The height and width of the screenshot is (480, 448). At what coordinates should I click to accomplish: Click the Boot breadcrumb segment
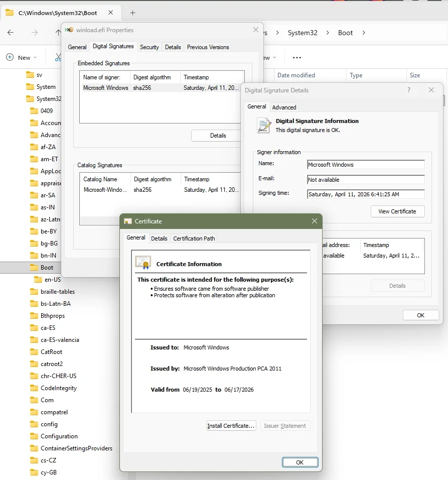coord(345,33)
